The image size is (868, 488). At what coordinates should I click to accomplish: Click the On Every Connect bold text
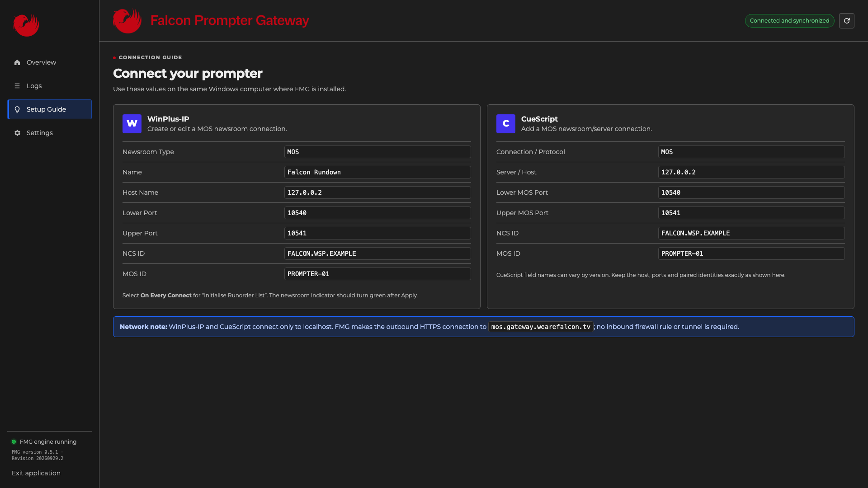[166, 296]
